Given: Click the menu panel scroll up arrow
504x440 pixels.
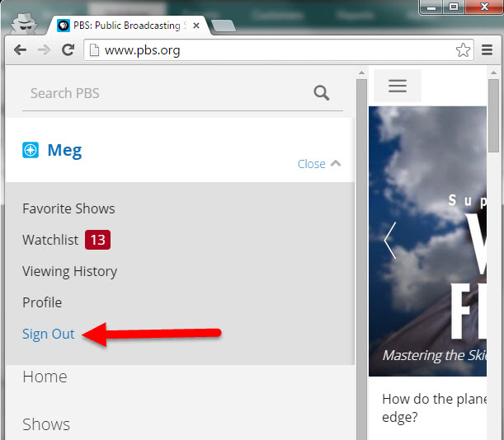Looking at the screenshot, I should pos(361,73).
